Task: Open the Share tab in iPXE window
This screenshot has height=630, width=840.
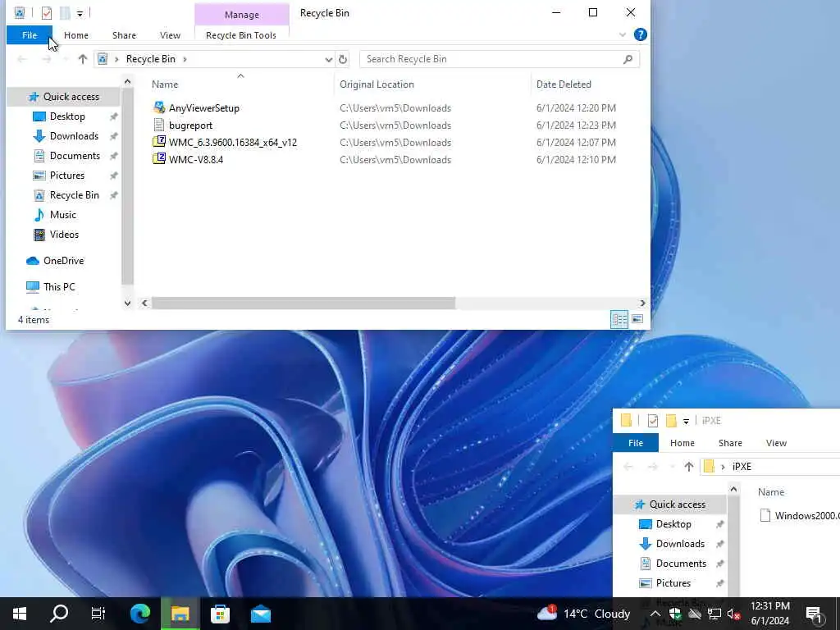Action: tap(730, 443)
